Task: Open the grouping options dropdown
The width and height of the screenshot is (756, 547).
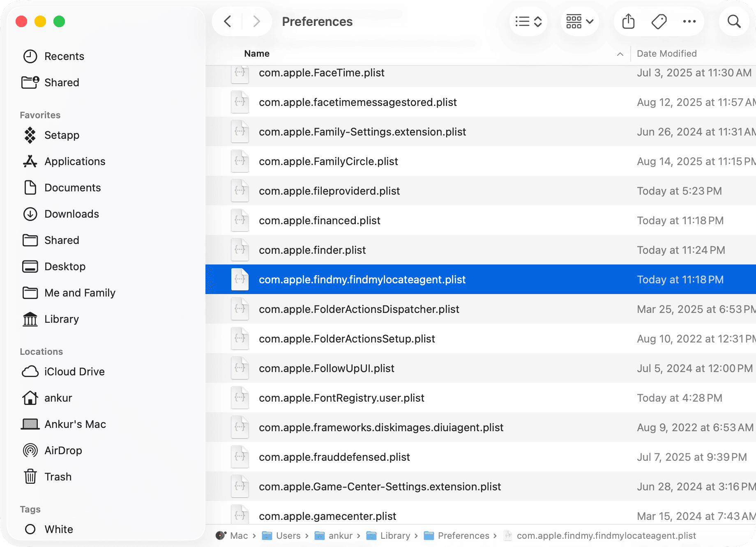Action: [x=579, y=21]
